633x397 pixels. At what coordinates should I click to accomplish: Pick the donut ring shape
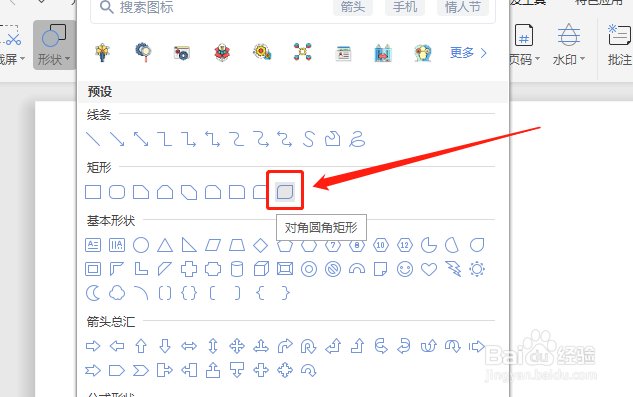309,269
